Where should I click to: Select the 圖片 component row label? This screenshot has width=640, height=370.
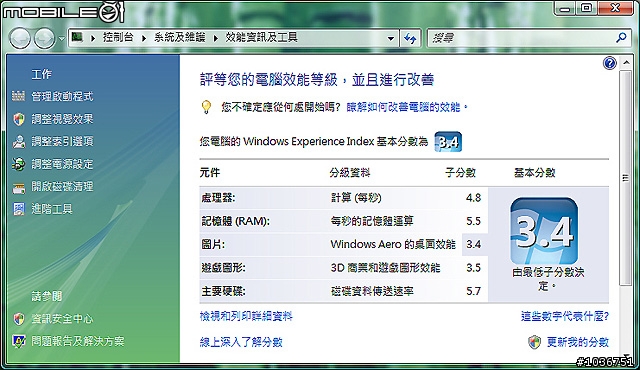[x=213, y=244]
